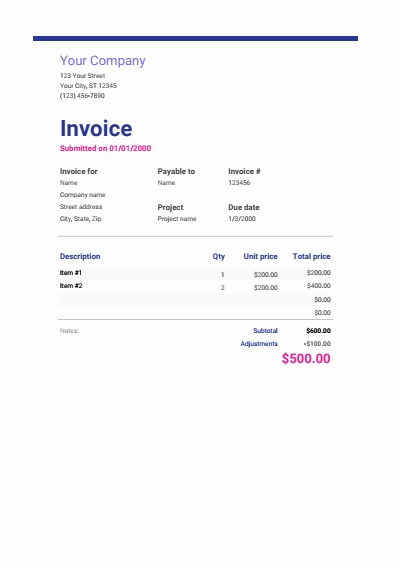400x566 pixels.
Task: Click Item #1's $200.00 total price
Action: [319, 273]
